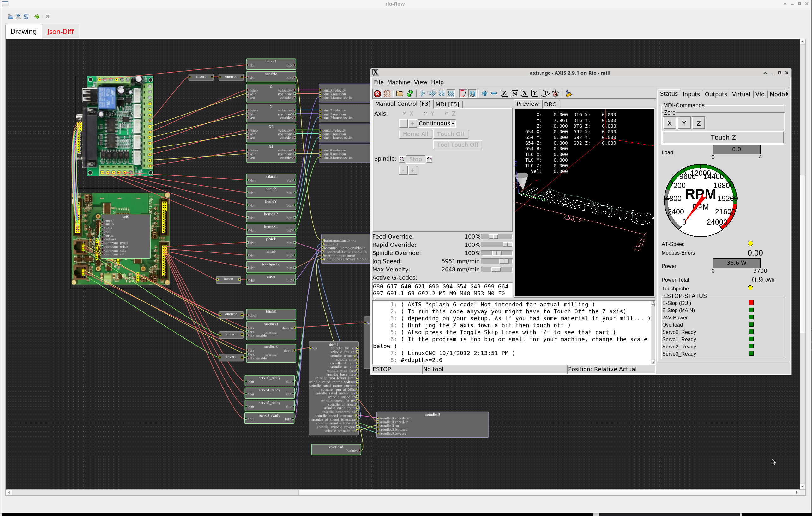This screenshot has height=516, width=812.
Task: Open the Machine menu
Action: pyautogui.click(x=398, y=82)
